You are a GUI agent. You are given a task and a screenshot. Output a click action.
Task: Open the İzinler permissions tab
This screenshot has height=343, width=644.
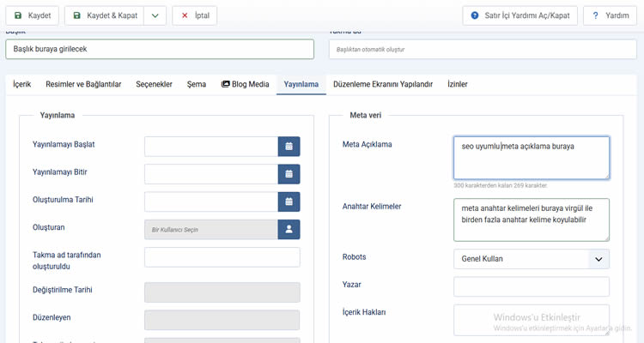tap(458, 84)
